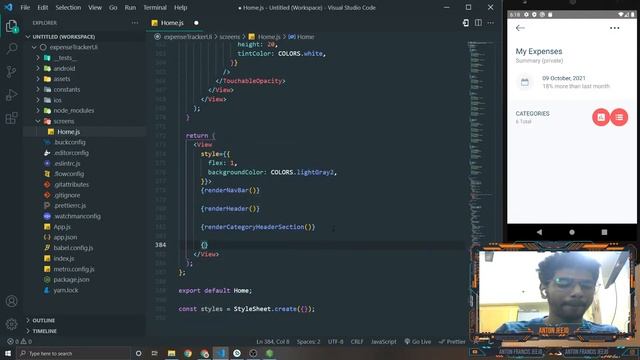
Task: Tap the Android recents navigation button
Action: pos(604,232)
